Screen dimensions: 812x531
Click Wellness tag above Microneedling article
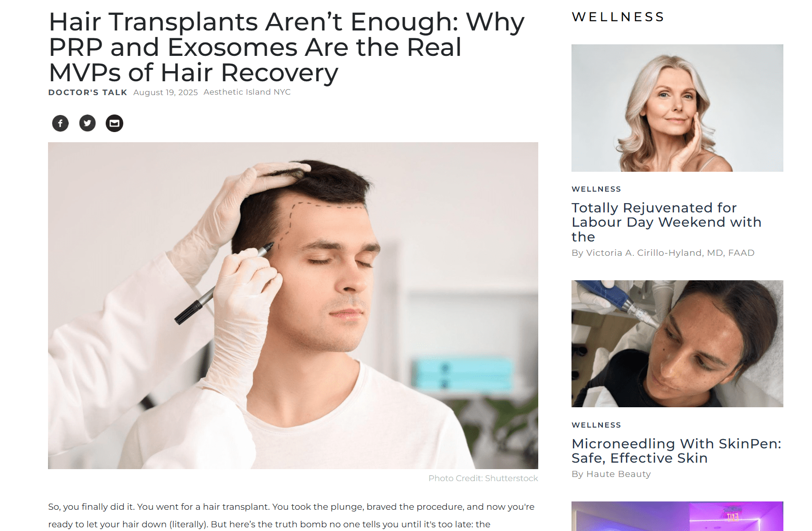coord(596,425)
